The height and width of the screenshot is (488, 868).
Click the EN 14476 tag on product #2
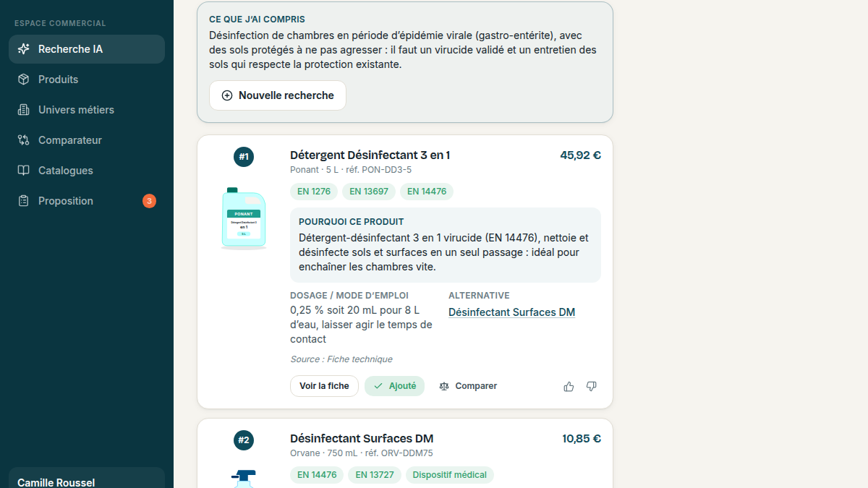click(x=317, y=475)
